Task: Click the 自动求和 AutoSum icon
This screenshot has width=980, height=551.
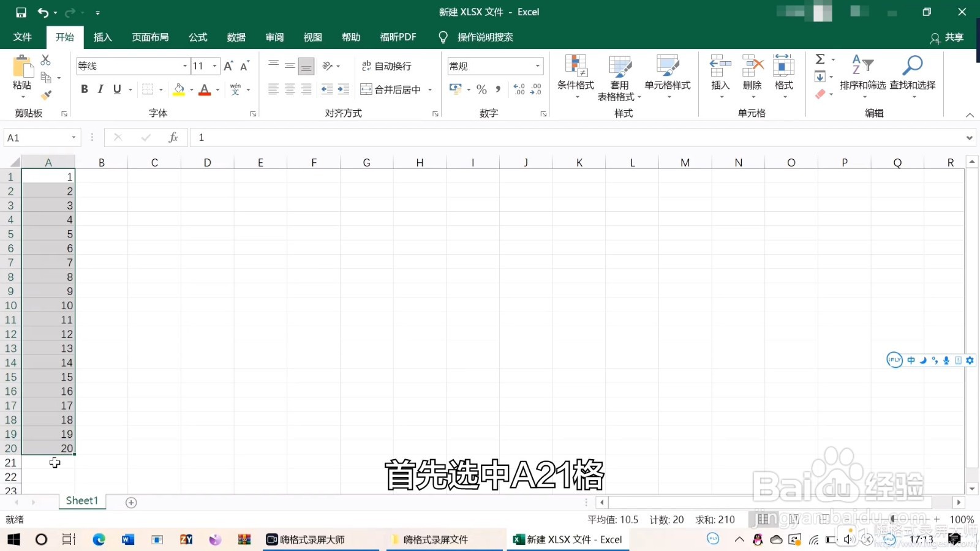Action: 820,59
